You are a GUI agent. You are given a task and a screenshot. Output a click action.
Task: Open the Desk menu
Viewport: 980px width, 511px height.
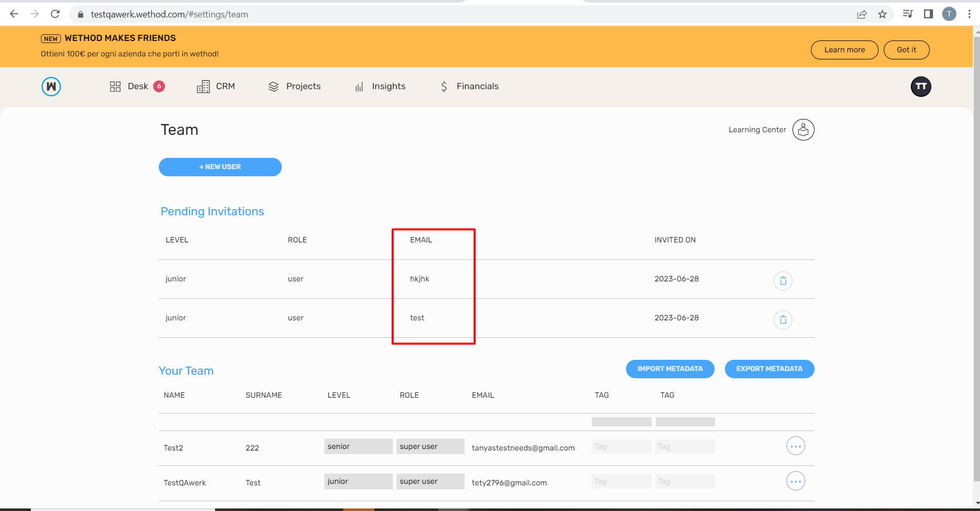click(x=137, y=87)
